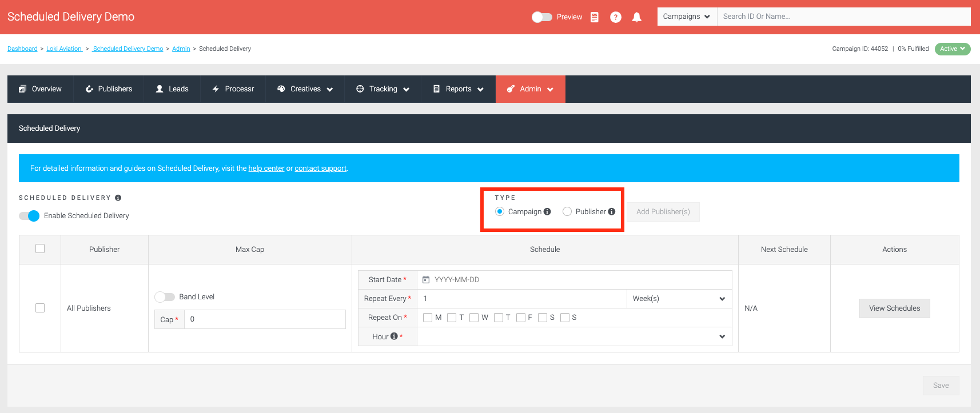Disable the Enable Scheduled Delivery toggle
Image resolution: width=980 pixels, height=413 pixels.
[x=29, y=215]
